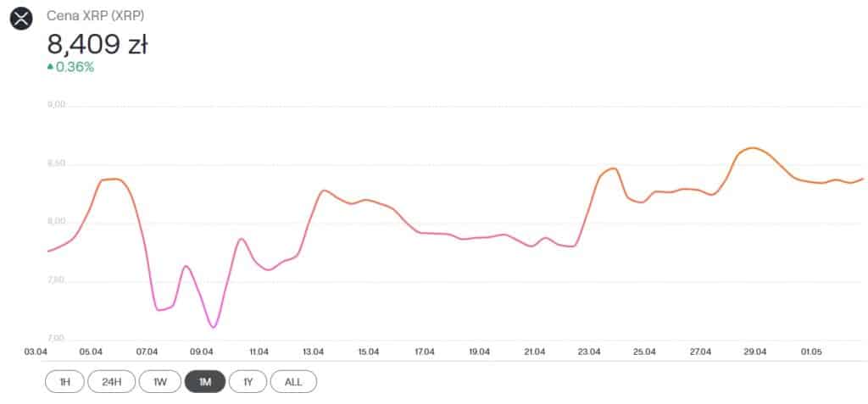Image resolution: width=868 pixels, height=404 pixels.
Task: Select the active 1M range button
Action: (x=204, y=382)
